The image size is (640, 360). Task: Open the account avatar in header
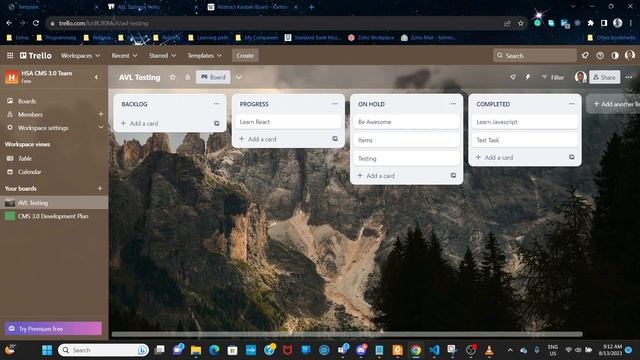630,55
